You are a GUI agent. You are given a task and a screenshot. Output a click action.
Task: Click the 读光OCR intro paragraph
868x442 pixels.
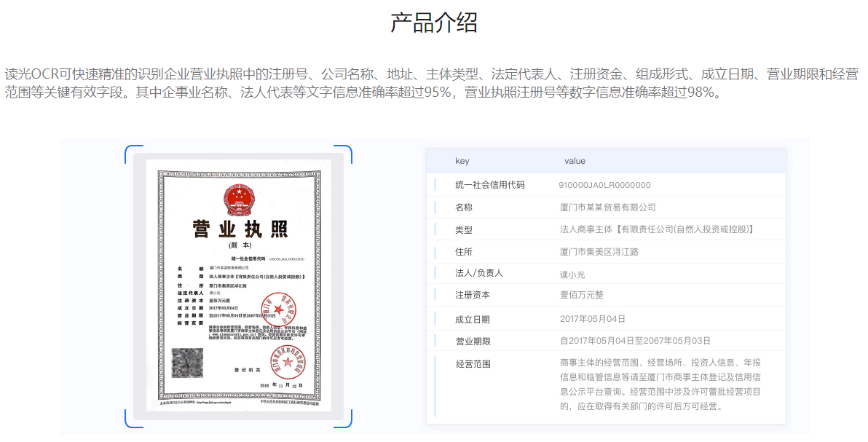coord(432,83)
